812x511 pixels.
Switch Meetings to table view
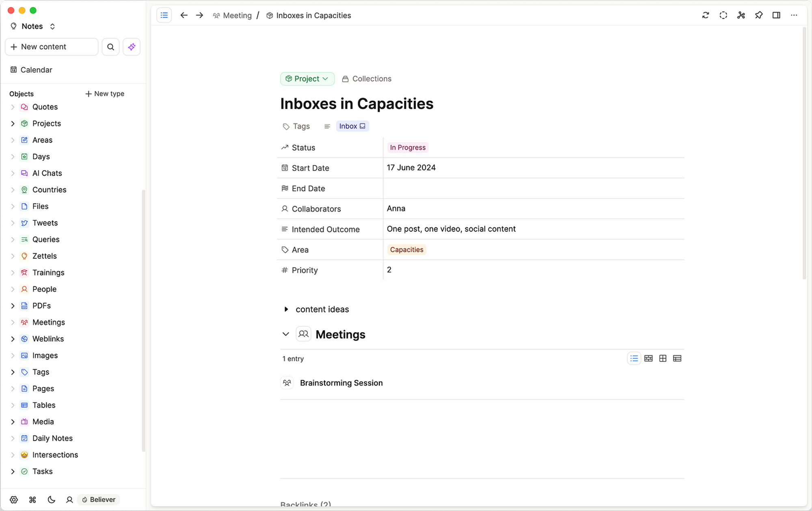[677, 359]
